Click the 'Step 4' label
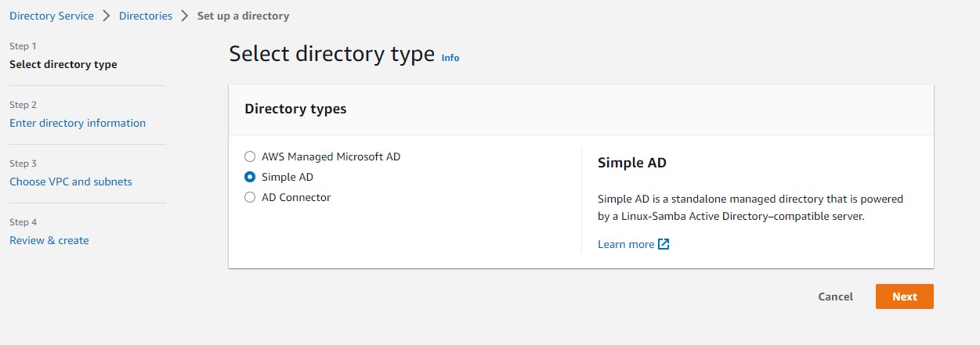980x345 pixels. 24,222
